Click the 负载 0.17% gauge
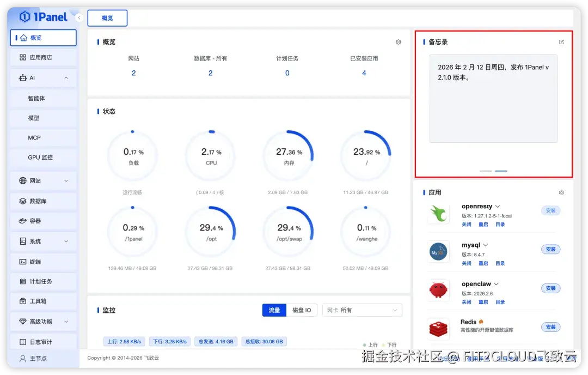 point(133,156)
